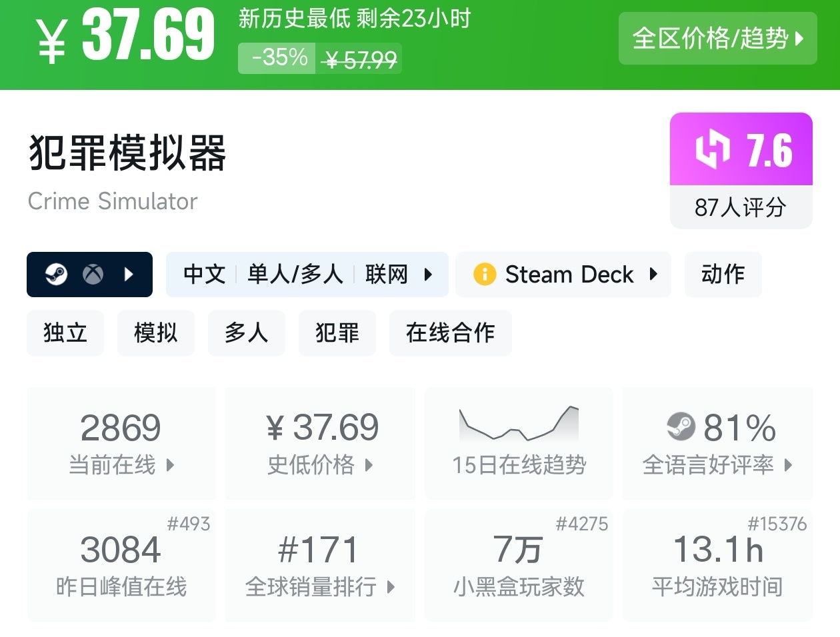The width and height of the screenshot is (840, 637).
Task: Open current online players 2869 card
Action: (x=121, y=443)
